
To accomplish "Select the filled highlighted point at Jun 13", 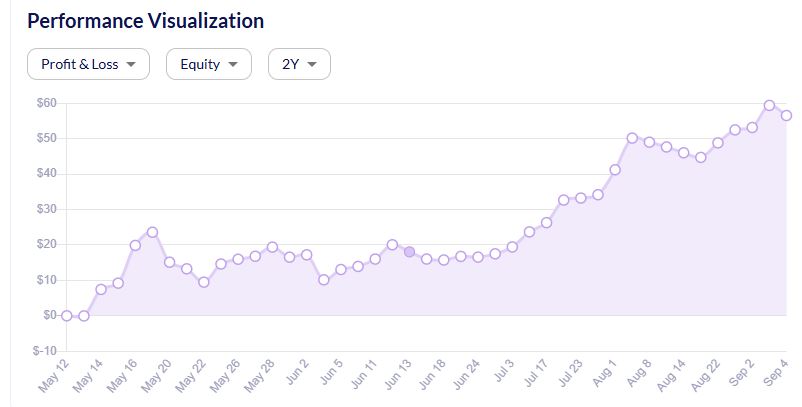I will tap(409, 252).
